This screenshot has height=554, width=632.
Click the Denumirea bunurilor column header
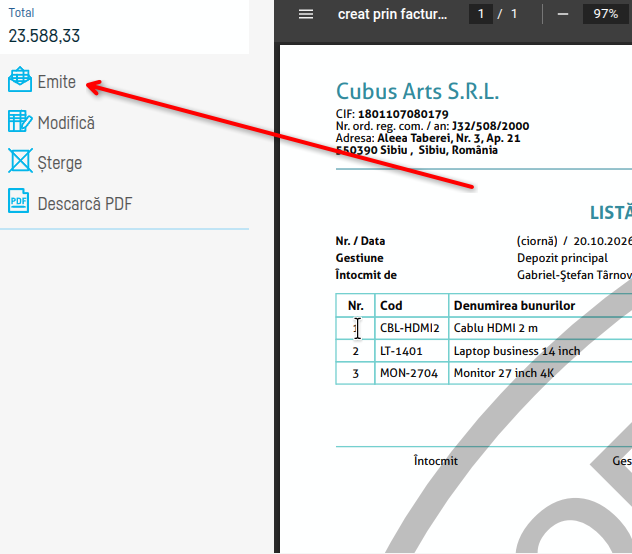[x=514, y=306]
